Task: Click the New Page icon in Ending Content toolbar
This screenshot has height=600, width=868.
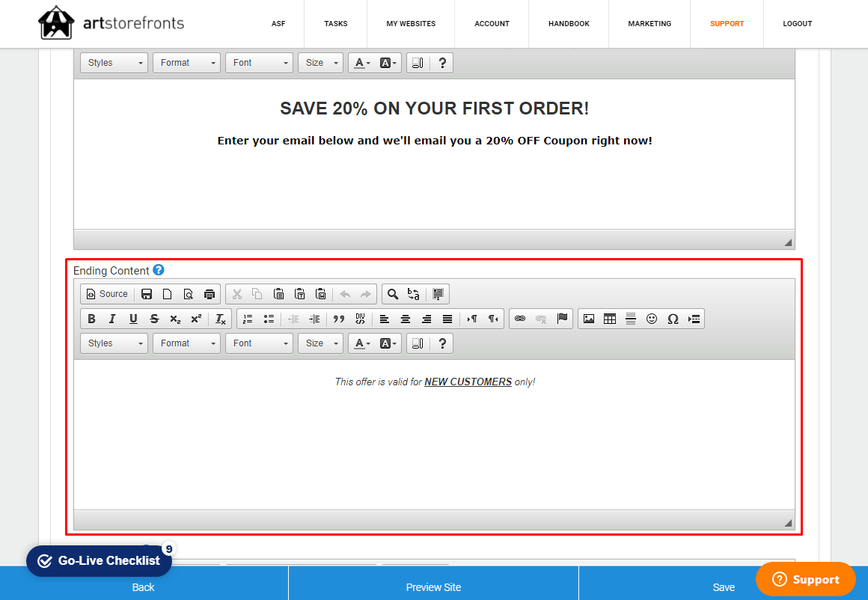Action: (167, 294)
